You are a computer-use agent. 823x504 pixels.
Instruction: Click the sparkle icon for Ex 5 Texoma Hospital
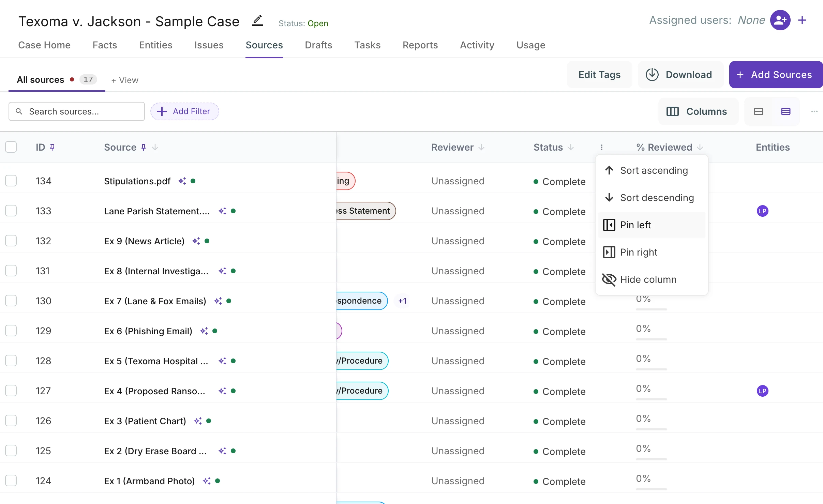pyautogui.click(x=222, y=361)
